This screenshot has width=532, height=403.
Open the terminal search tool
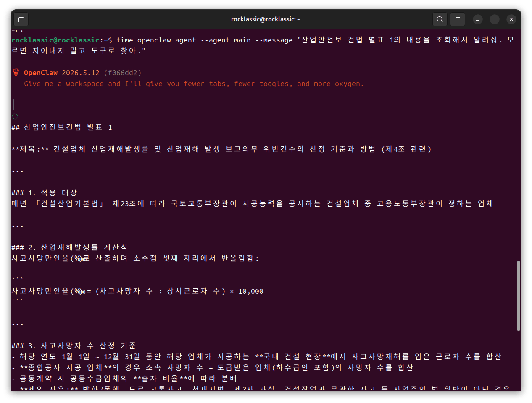pos(440,19)
